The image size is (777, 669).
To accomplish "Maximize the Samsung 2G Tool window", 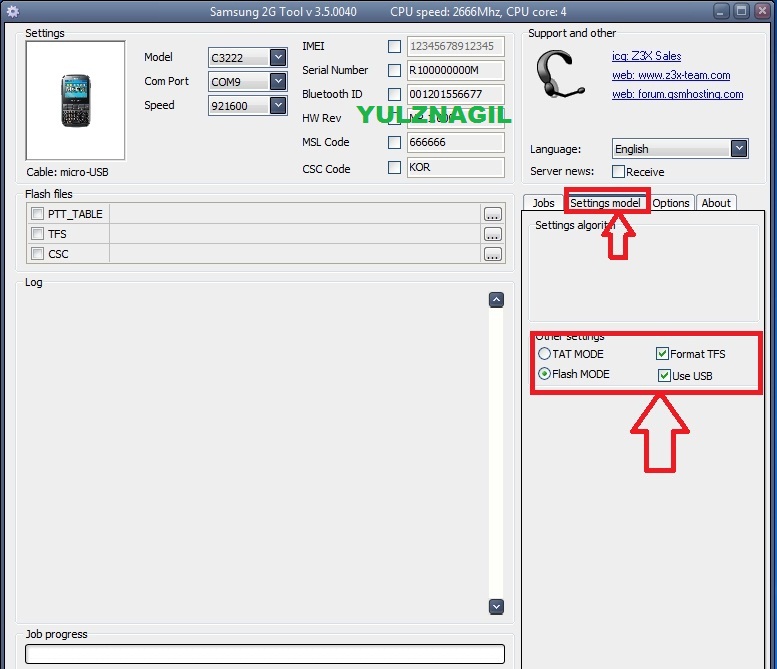I will (x=742, y=11).
